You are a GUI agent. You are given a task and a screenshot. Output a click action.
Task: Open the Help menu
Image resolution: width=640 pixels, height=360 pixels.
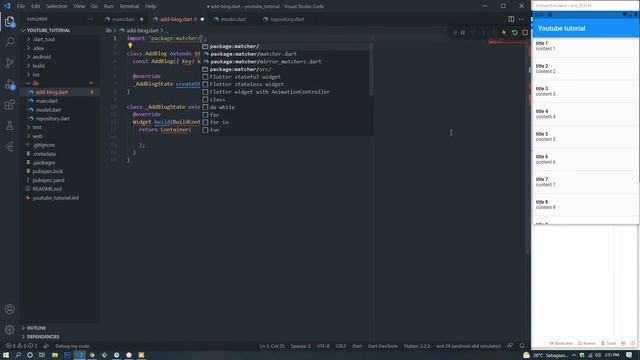pos(150,6)
